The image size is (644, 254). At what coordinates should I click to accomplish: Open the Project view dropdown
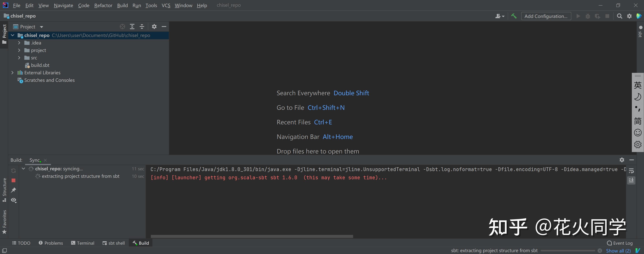point(42,27)
